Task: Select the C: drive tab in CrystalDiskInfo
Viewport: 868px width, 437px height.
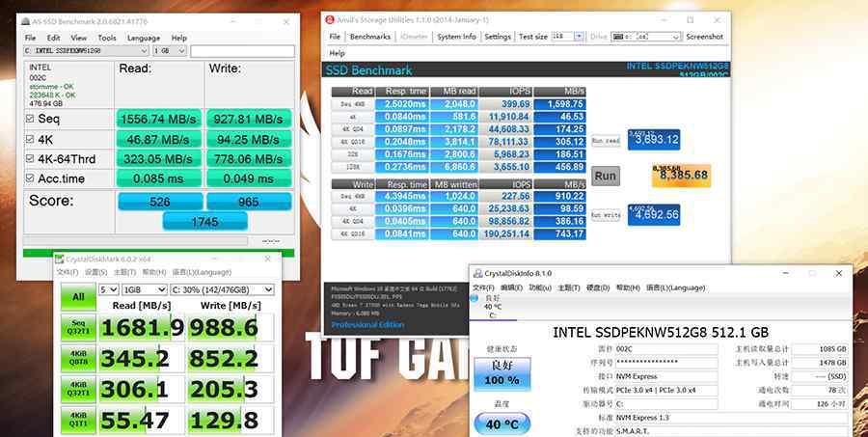Action: click(493, 307)
